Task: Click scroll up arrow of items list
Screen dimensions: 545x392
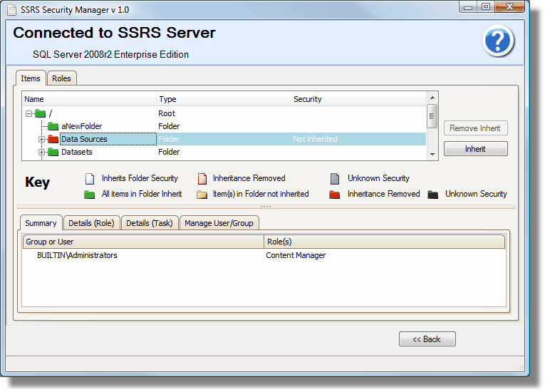Action: click(x=432, y=98)
